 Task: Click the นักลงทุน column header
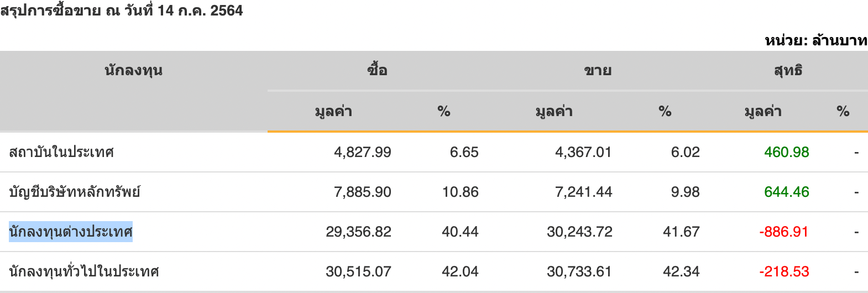point(133,71)
